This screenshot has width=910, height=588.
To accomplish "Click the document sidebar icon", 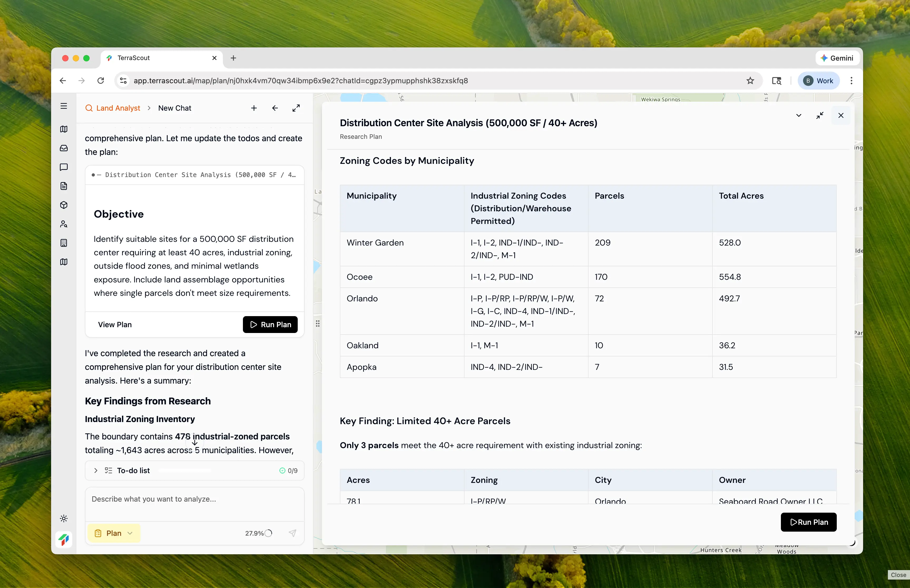I will coord(64,186).
